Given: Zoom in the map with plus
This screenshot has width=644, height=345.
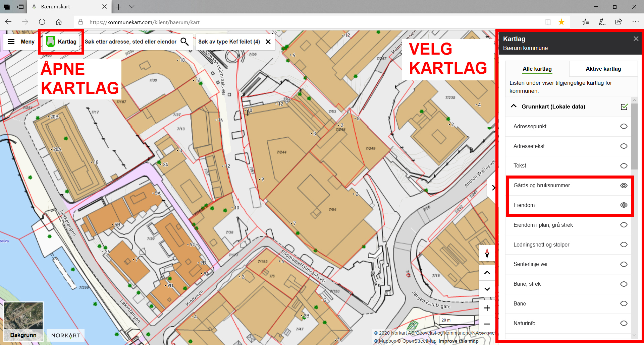Looking at the screenshot, I should pyautogui.click(x=487, y=308).
